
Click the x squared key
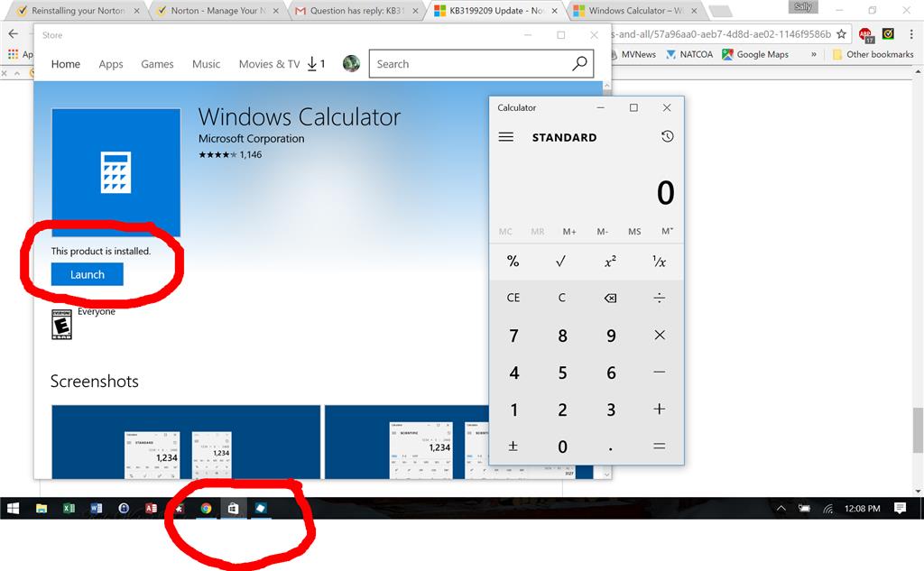(x=611, y=261)
